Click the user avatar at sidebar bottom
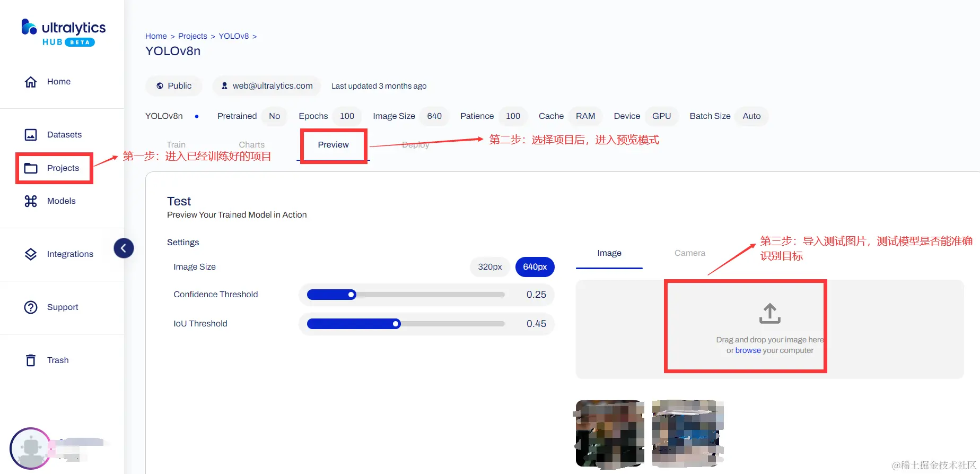This screenshot has height=474, width=980. (30, 449)
